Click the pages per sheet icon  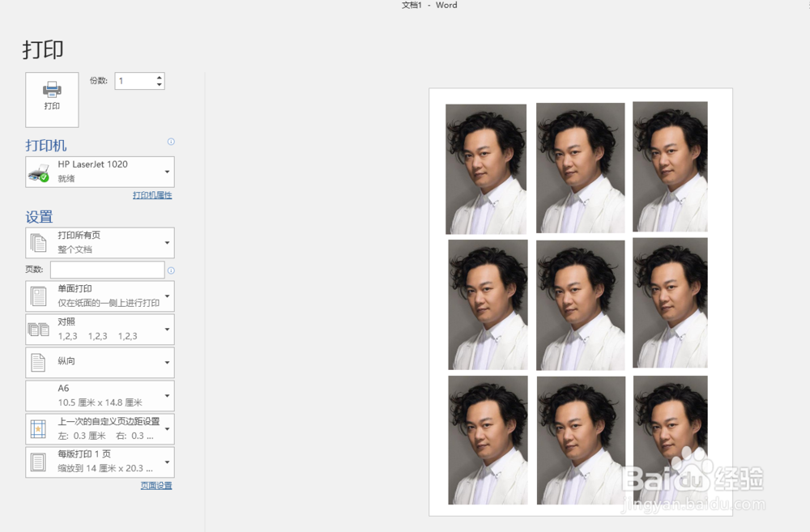[38, 462]
